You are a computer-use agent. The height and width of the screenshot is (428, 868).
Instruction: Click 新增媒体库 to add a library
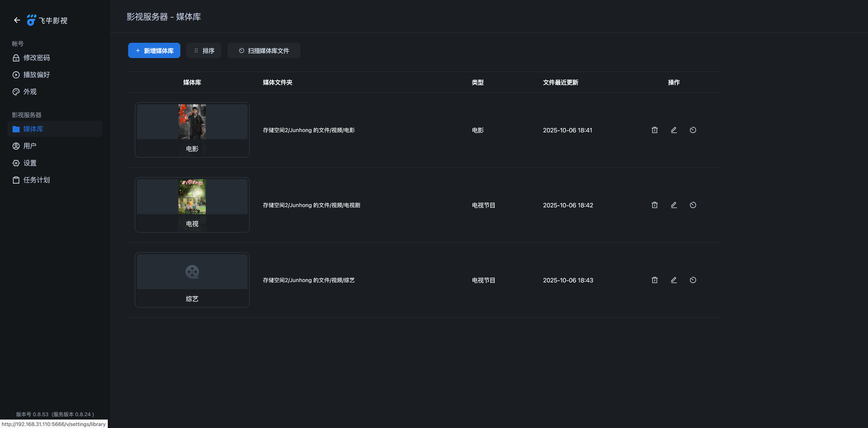(154, 51)
